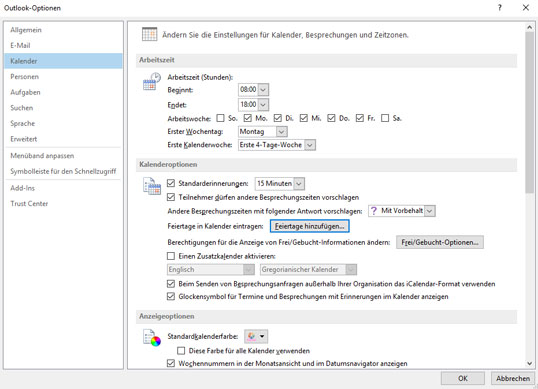Click the Arbeitszeit clock-calendar icon
The height and width of the screenshot is (389, 538).
tap(152, 81)
